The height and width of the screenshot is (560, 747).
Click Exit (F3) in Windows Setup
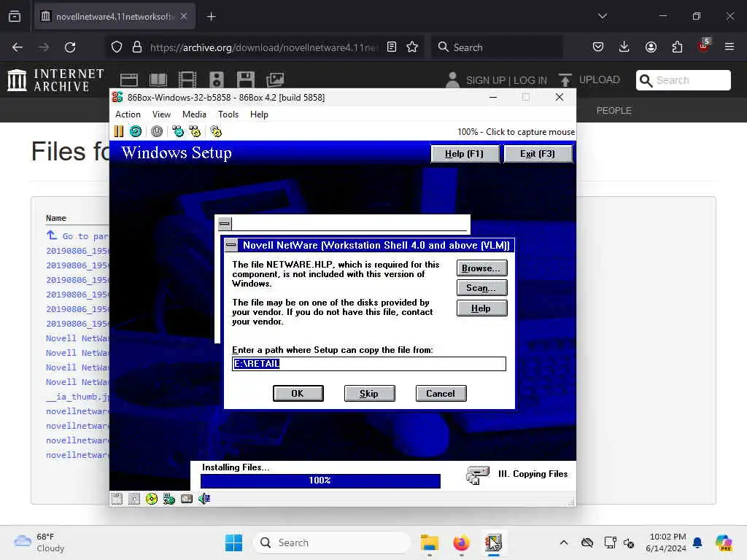point(538,154)
